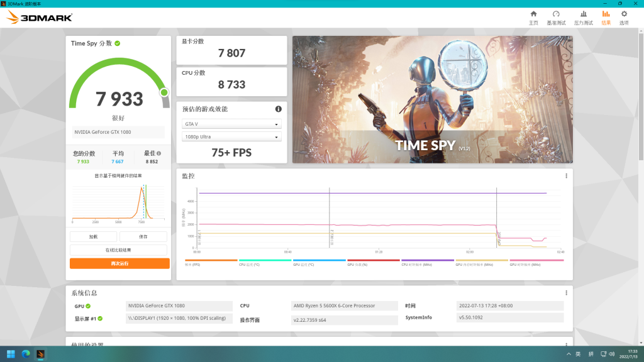Open the GTA V game dropdown
Viewport: 644px width, 362px height.
click(x=231, y=124)
